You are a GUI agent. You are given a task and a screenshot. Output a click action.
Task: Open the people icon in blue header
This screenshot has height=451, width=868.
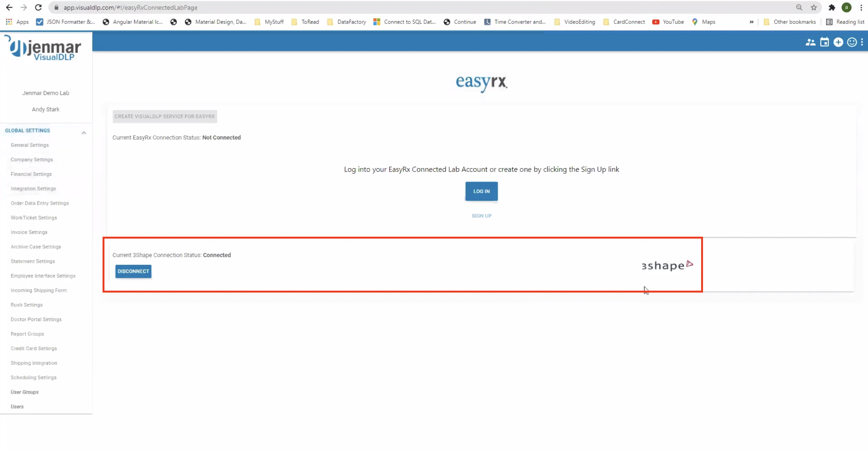[x=810, y=42]
